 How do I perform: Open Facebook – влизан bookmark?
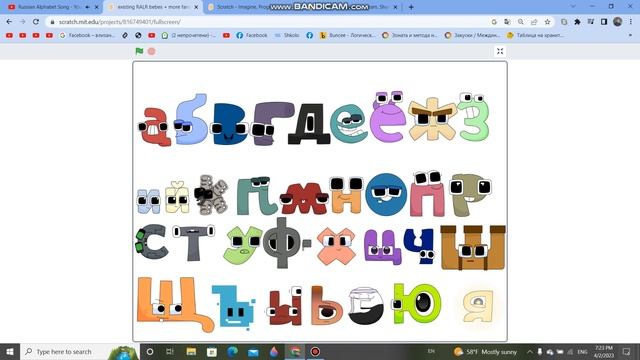click(x=87, y=36)
